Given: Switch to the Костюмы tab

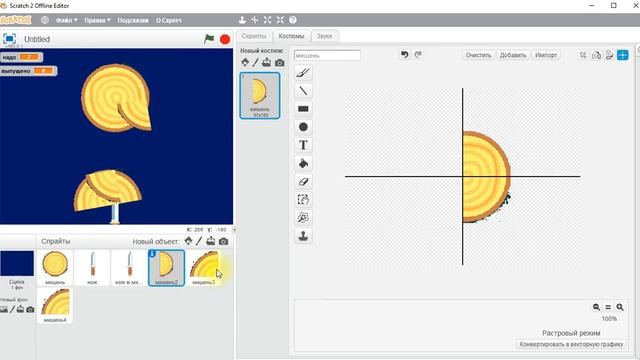Looking at the screenshot, I should pyautogui.click(x=291, y=36).
